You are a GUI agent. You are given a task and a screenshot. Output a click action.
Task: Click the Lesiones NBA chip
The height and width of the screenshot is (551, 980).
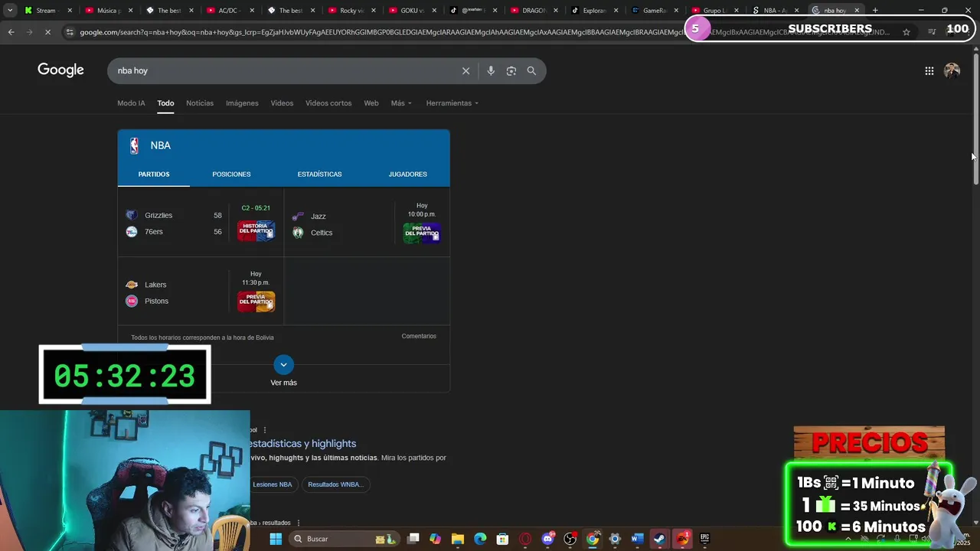pyautogui.click(x=273, y=484)
